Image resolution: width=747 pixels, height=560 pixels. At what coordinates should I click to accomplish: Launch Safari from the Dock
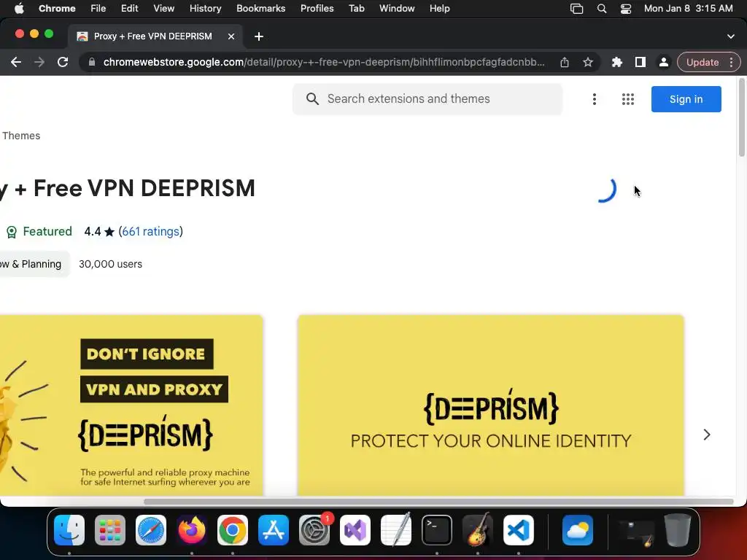pyautogui.click(x=151, y=530)
